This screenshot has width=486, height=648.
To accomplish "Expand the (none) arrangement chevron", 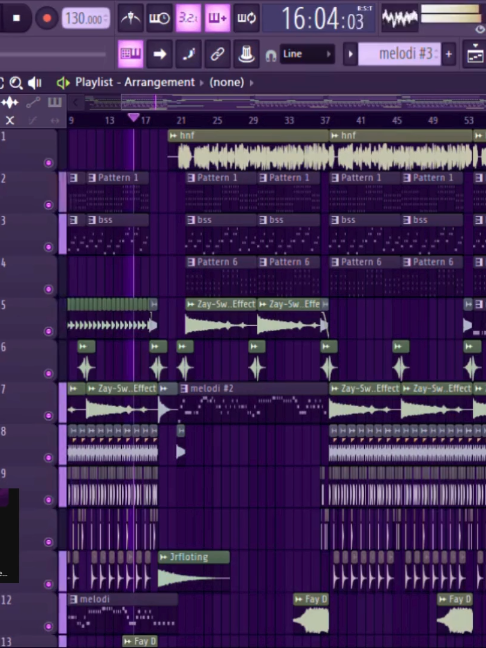I will tap(252, 83).
